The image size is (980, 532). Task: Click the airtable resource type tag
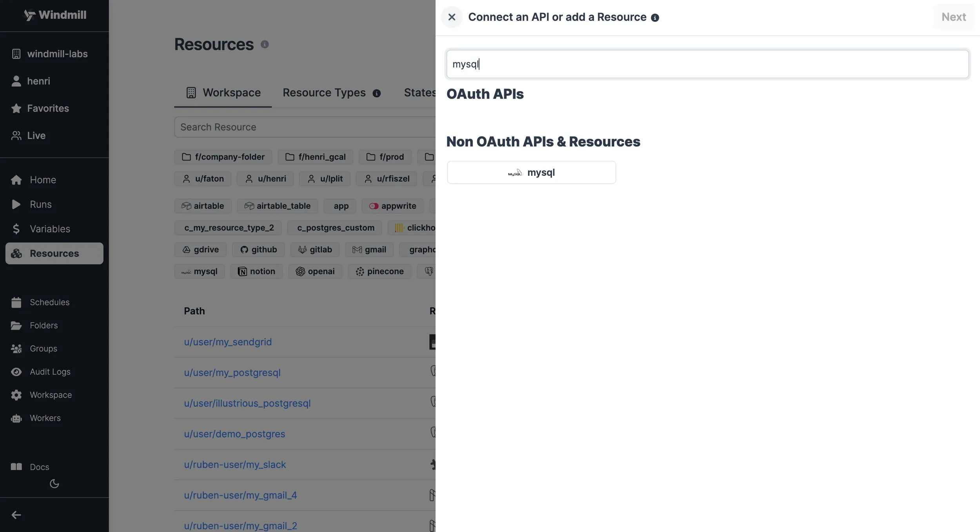tap(203, 206)
